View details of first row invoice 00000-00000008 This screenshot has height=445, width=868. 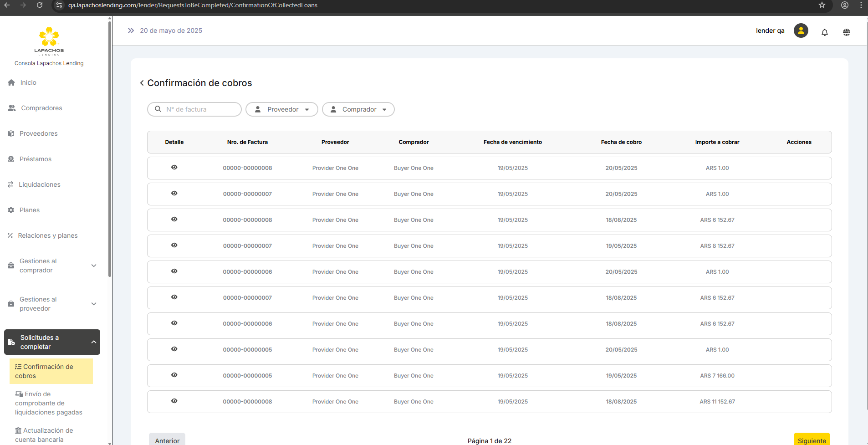coord(174,168)
